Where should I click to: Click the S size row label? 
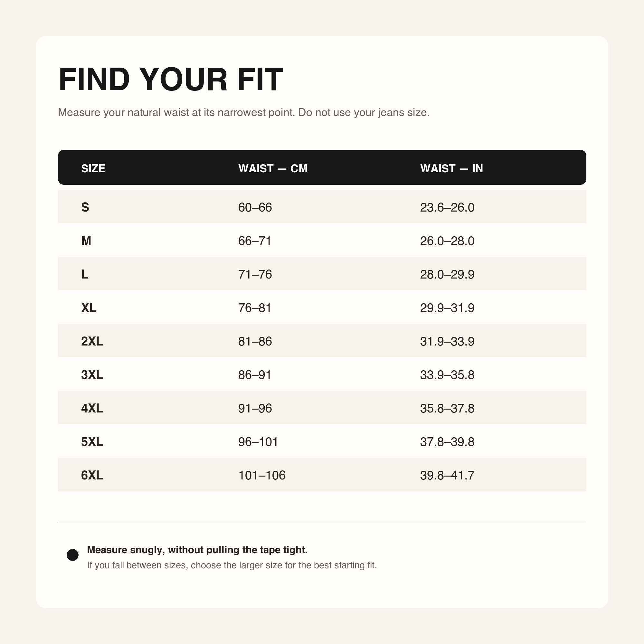point(85,207)
